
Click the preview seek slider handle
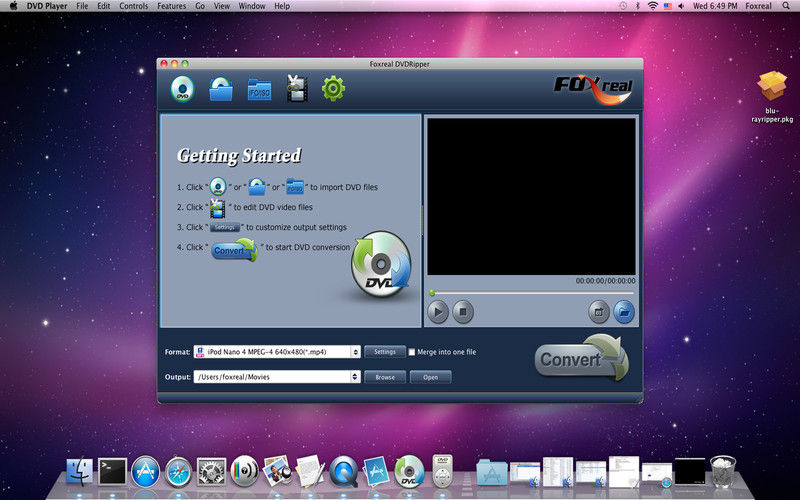[x=432, y=293]
